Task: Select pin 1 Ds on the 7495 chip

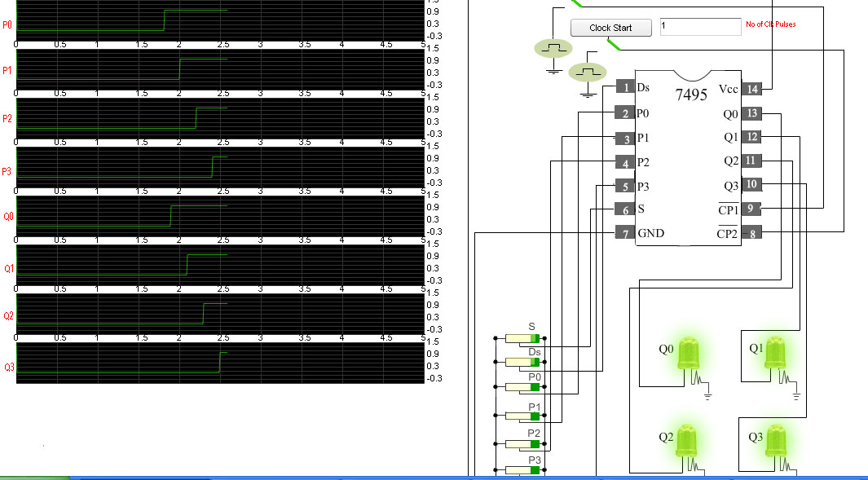Action: 624,88
